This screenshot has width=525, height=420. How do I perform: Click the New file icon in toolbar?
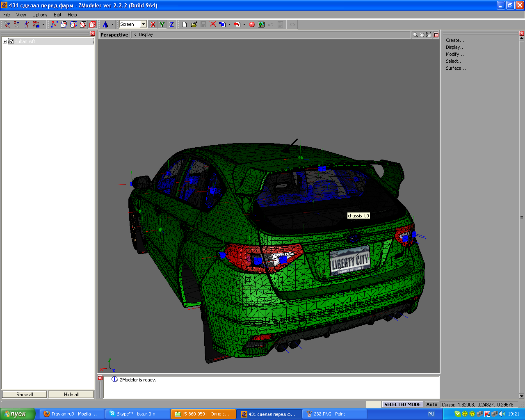(184, 25)
